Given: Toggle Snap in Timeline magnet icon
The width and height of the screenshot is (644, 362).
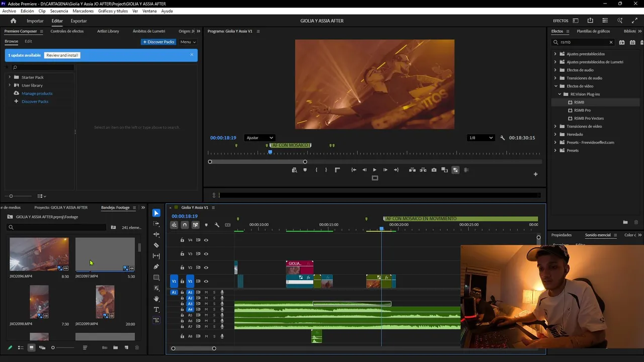Looking at the screenshot, I should coord(185,225).
